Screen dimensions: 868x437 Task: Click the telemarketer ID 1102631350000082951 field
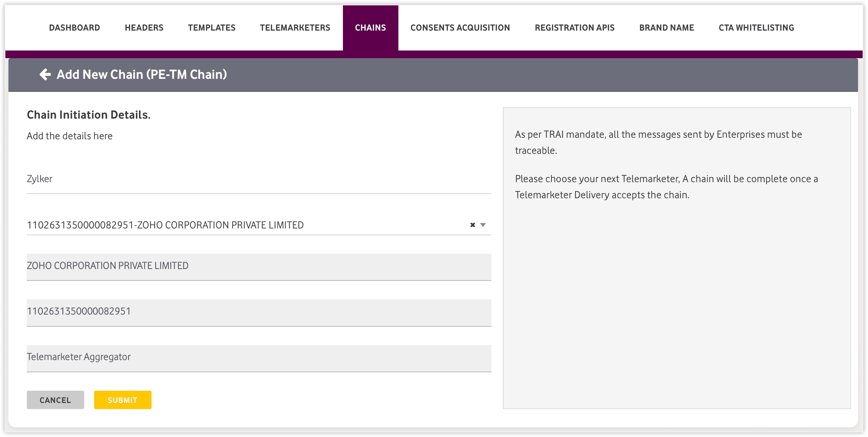pos(259,312)
